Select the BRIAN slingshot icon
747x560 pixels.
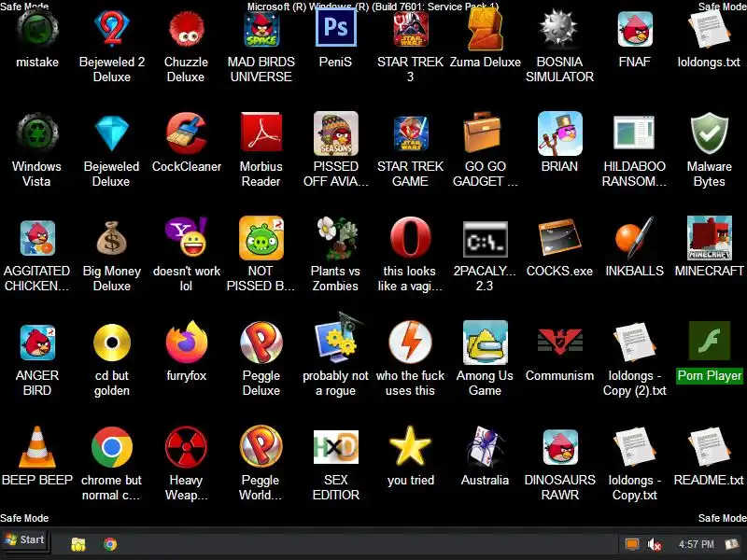[x=559, y=133]
